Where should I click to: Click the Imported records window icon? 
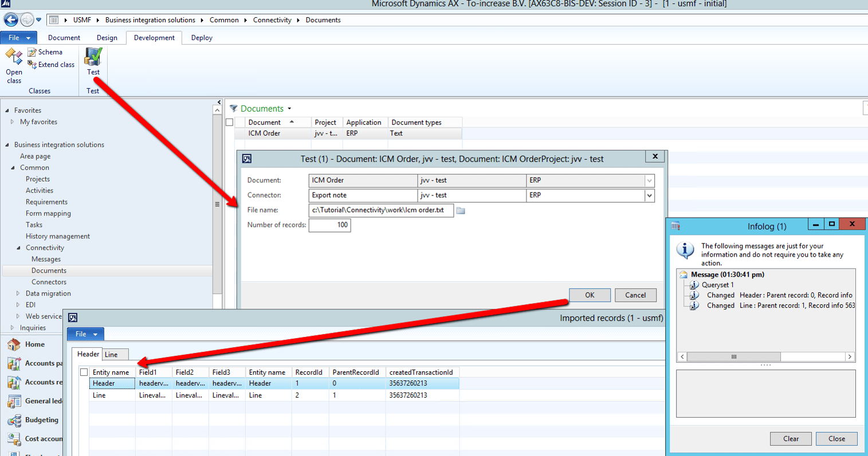pyautogui.click(x=73, y=317)
